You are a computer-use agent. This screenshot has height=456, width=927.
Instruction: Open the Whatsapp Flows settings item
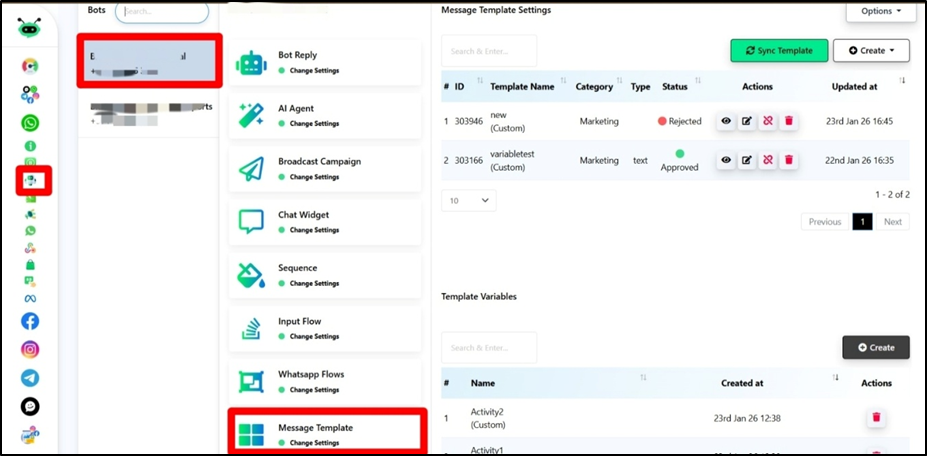pyautogui.click(x=324, y=381)
